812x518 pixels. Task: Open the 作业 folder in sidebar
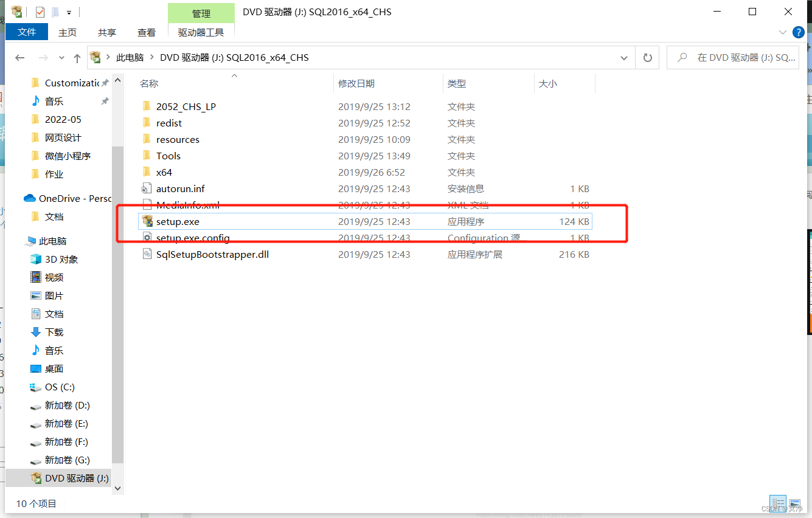(x=54, y=174)
